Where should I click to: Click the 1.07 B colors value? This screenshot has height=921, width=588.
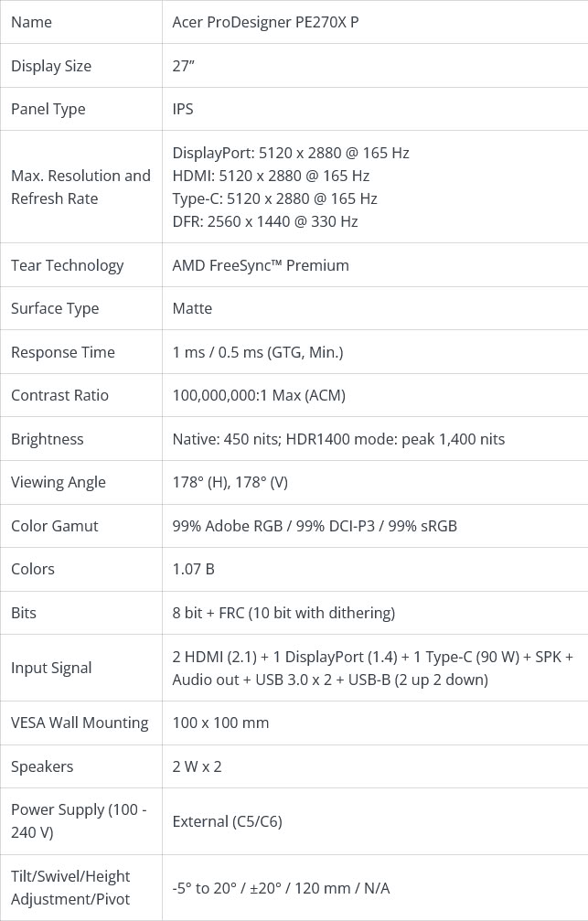click(193, 569)
